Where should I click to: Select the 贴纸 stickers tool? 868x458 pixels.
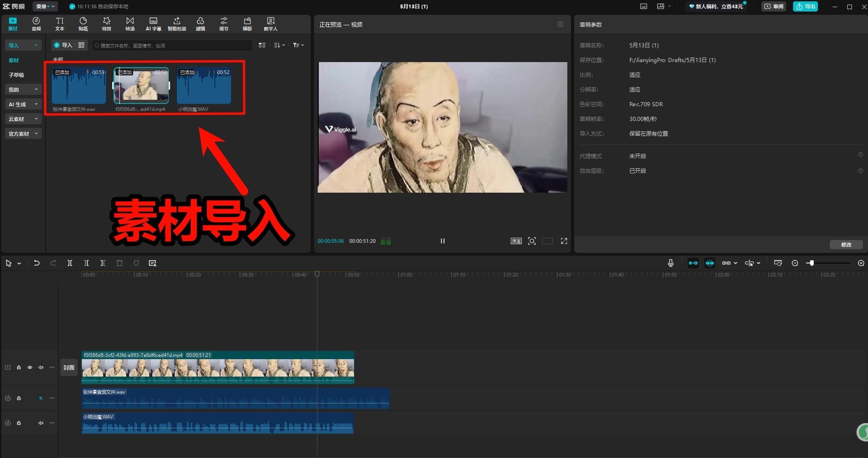click(83, 24)
